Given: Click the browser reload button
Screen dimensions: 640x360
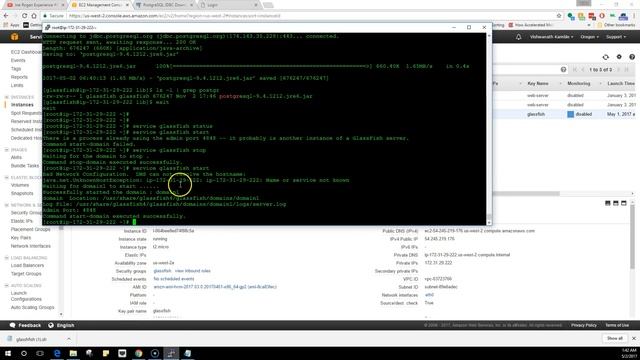Looking at the screenshot, I should click(x=24, y=16).
